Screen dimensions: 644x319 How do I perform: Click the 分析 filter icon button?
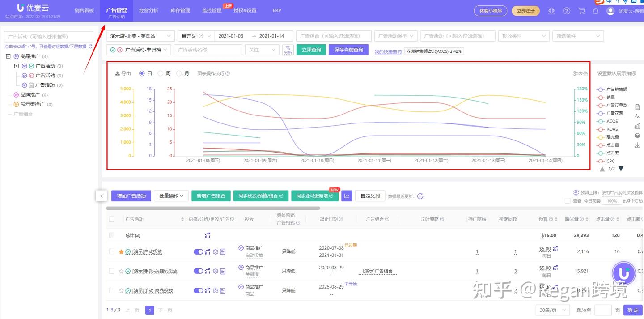pyautogui.click(x=288, y=50)
